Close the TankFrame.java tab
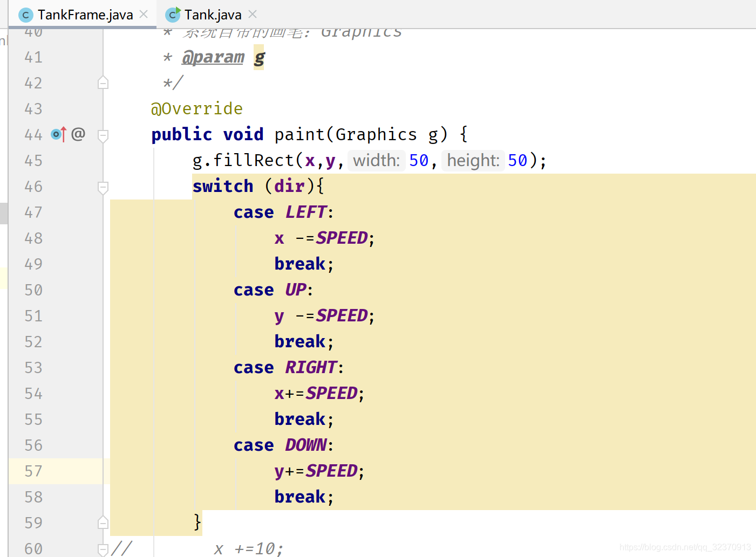Screen dimensions: 756x557 coord(144,14)
